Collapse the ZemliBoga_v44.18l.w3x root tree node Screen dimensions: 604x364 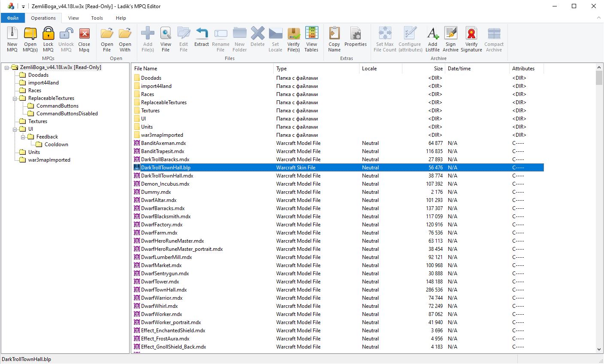pos(7,67)
